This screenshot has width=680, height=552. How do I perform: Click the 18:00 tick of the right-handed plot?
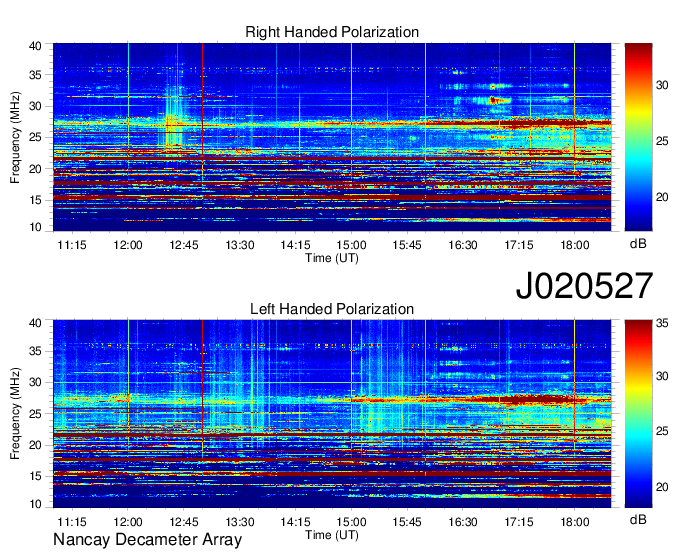pyautogui.click(x=575, y=245)
